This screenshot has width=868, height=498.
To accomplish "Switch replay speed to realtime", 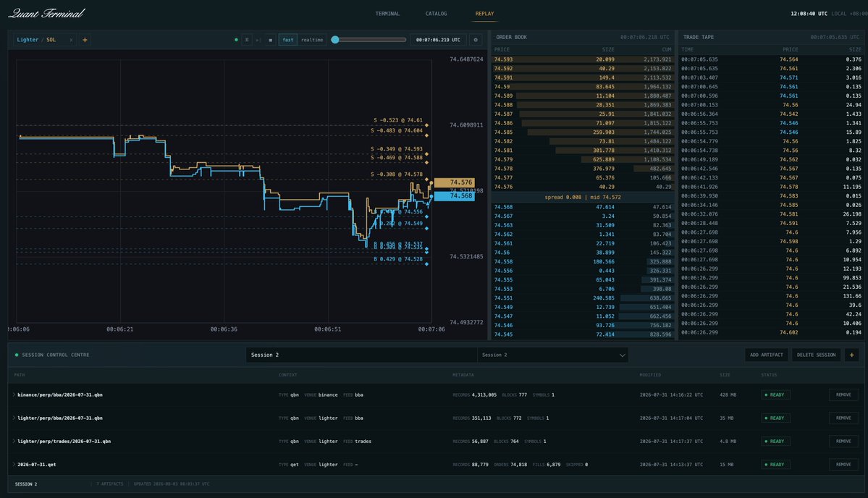I will 312,40.
